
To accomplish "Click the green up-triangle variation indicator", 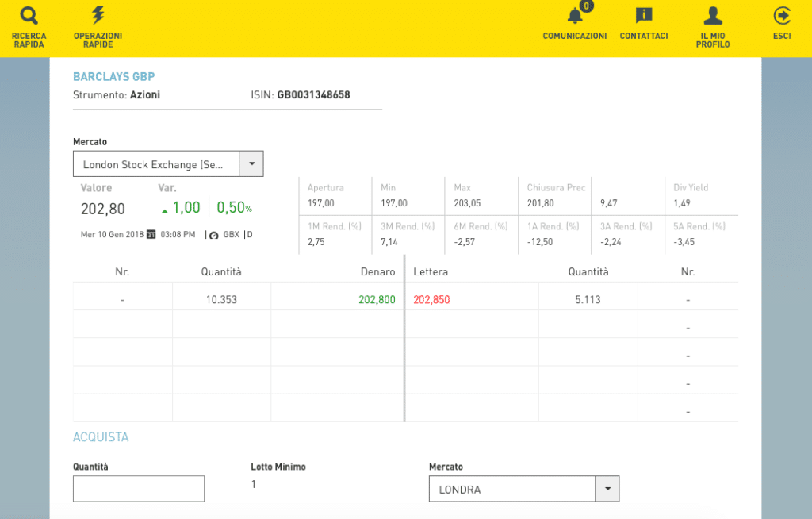I will click(x=165, y=211).
